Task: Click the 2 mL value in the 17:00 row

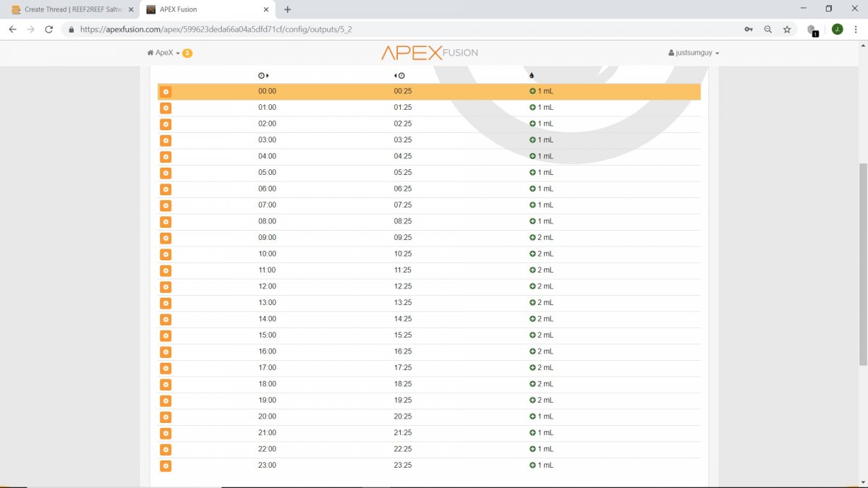Action: tap(545, 368)
